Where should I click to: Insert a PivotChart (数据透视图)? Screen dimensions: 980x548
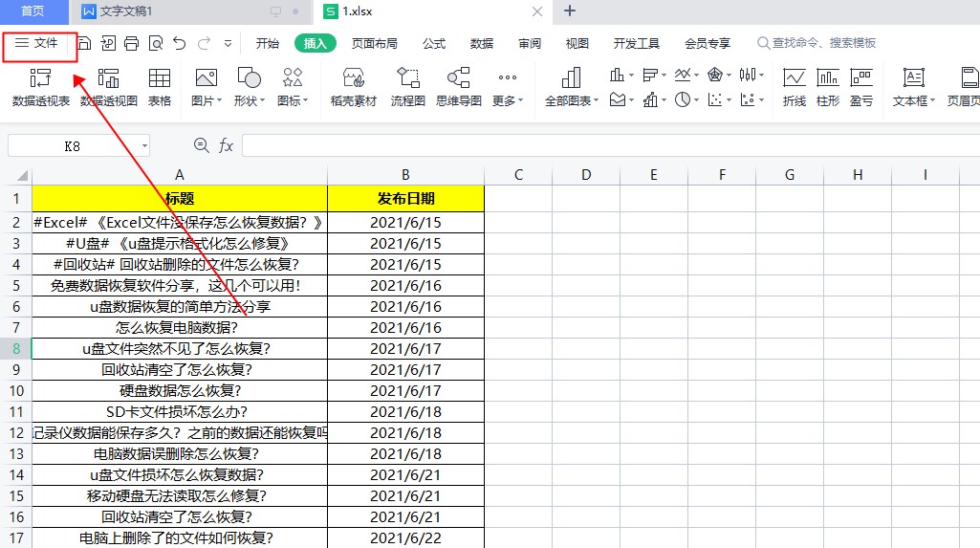pos(108,78)
